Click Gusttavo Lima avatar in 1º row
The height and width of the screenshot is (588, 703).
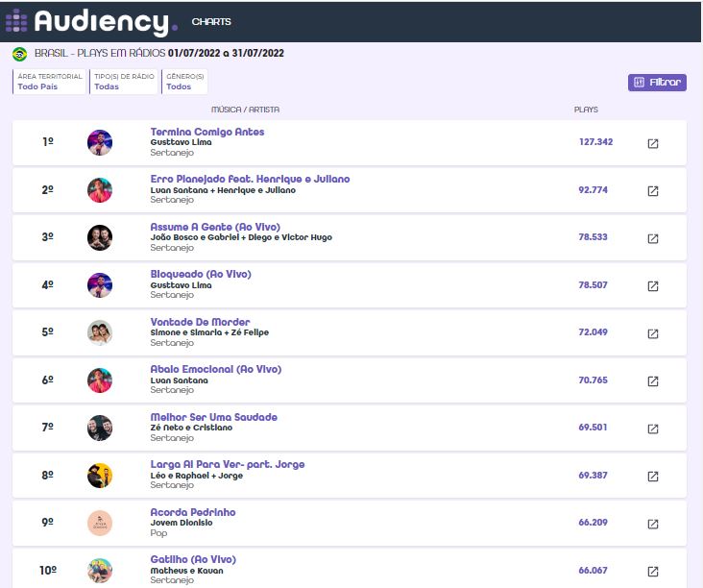coord(100,142)
